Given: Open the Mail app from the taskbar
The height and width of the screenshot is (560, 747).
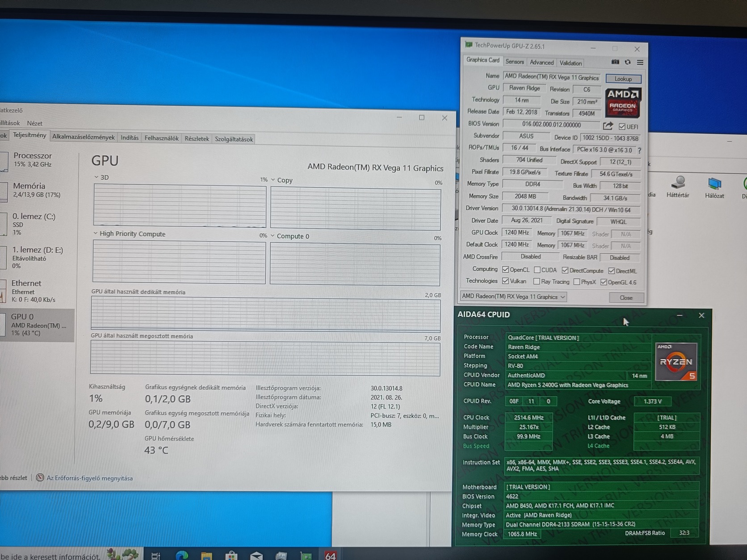Looking at the screenshot, I should [256, 556].
